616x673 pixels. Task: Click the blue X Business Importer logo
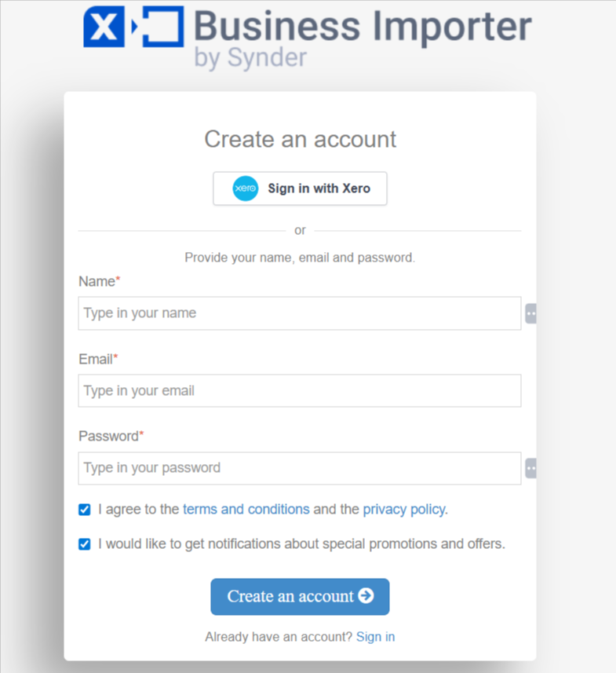133,27
